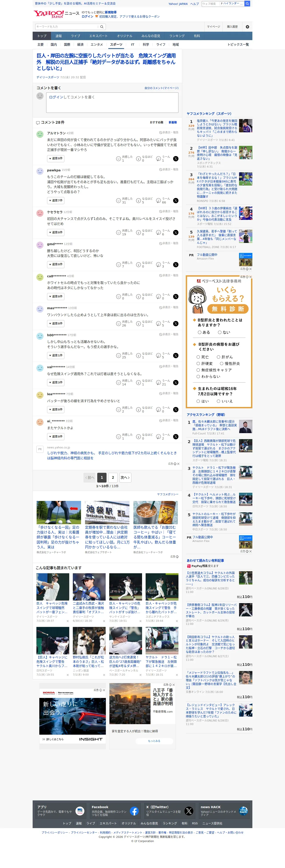Select the 慢性肝炎 radio option
Viewport: 285px width, 868px height.
point(222,364)
